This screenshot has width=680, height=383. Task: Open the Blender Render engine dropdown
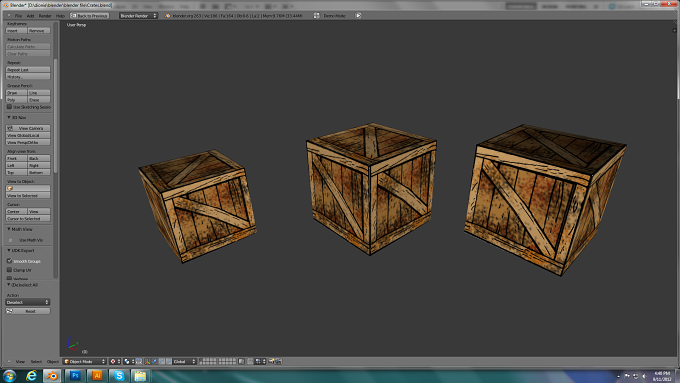[138, 16]
